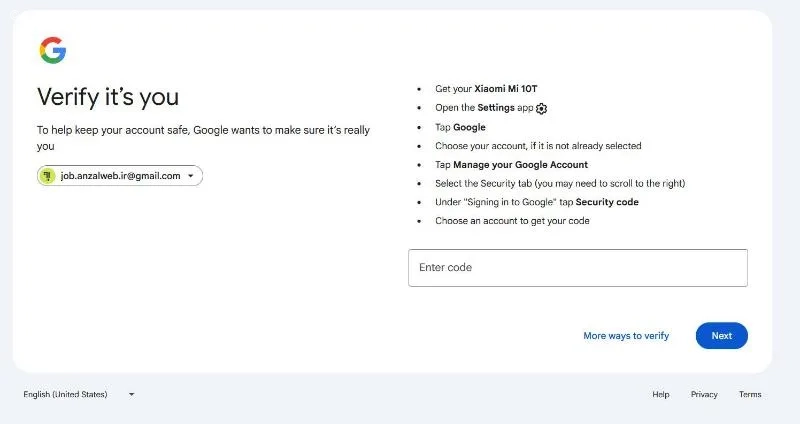Click the "Select the Security tab" instruction

[560, 184]
